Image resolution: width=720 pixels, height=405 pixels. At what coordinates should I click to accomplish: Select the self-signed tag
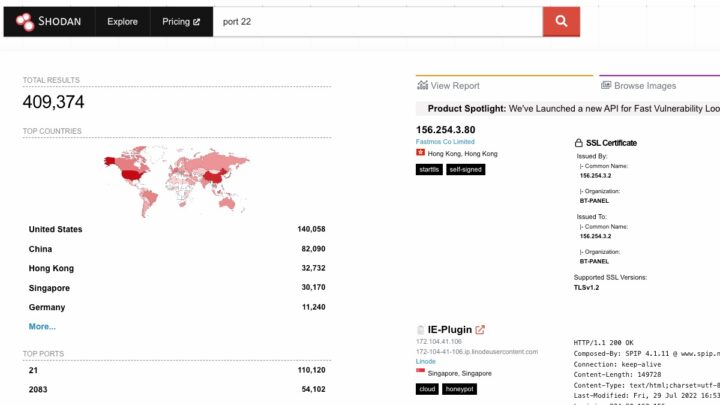(x=465, y=170)
